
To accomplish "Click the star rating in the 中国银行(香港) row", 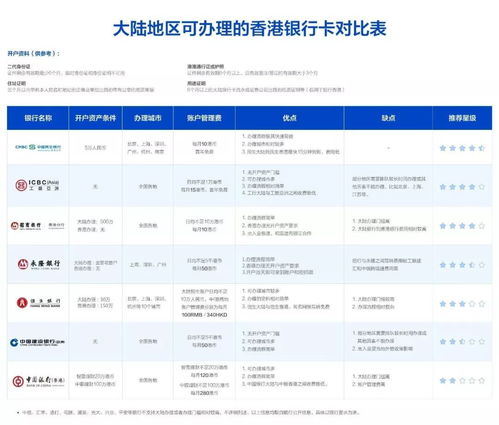I will pos(462,381).
